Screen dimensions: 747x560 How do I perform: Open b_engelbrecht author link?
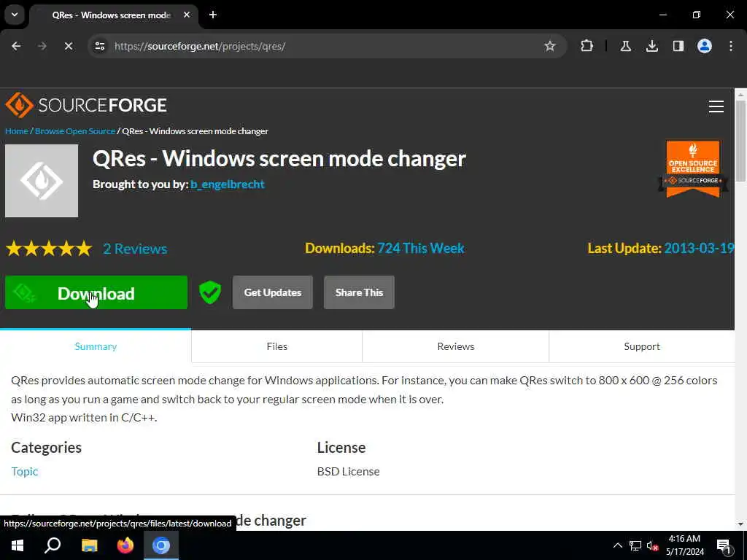pyautogui.click(x=228, y=184)
